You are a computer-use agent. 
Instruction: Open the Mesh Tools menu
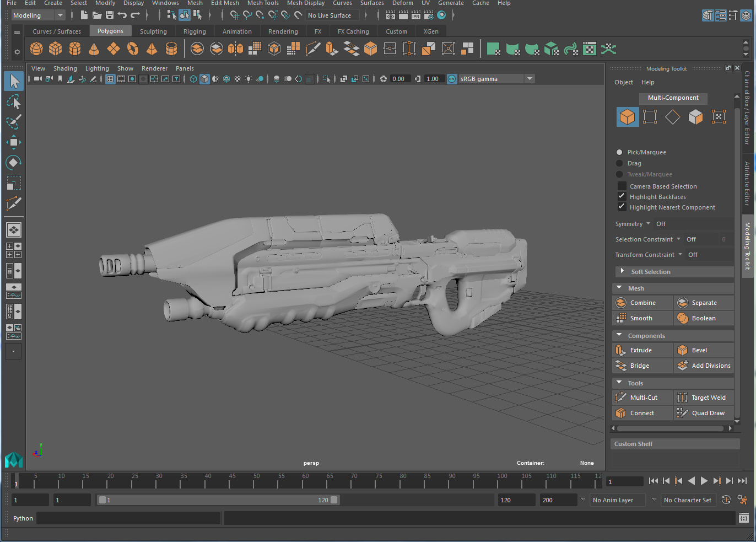click(263, 3)
